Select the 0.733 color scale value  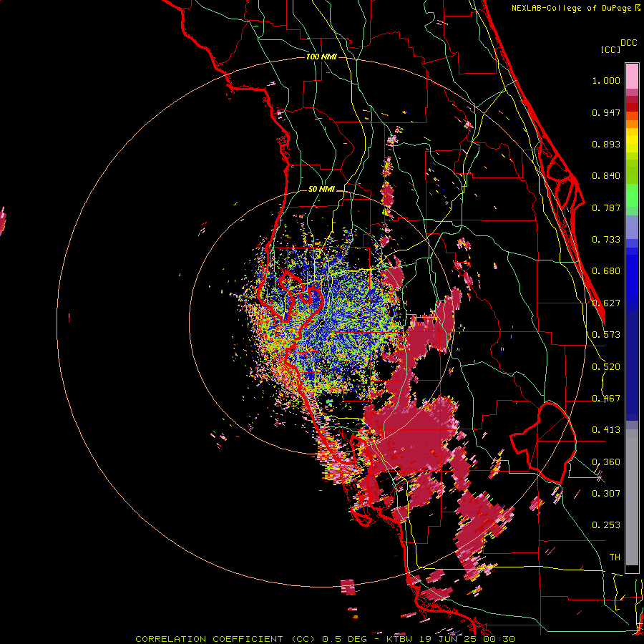(x=606, y=240)
